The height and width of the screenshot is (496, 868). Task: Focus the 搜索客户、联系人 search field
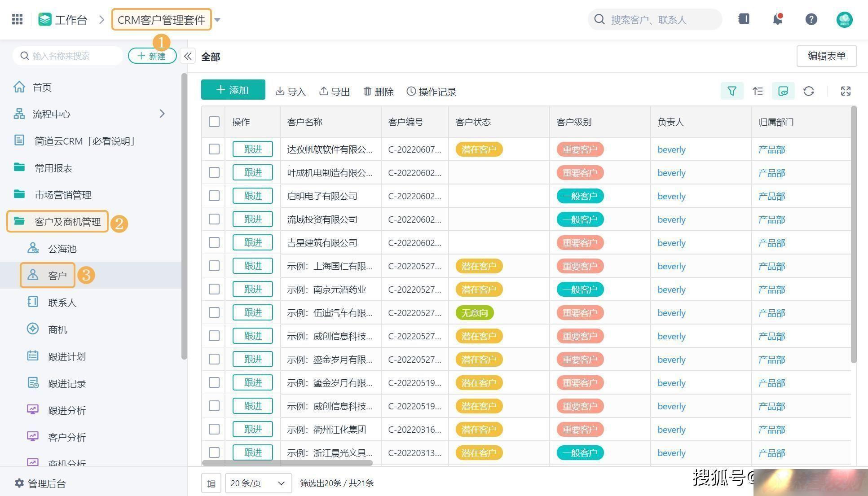click(655, 19)
